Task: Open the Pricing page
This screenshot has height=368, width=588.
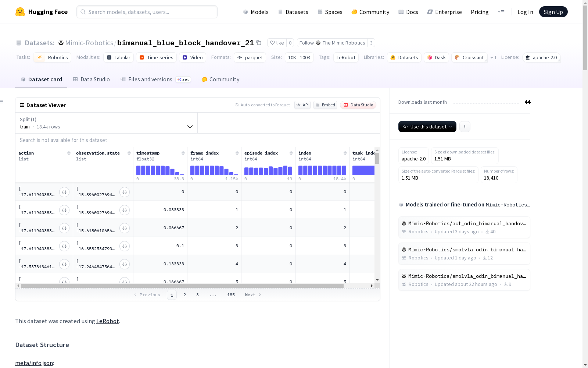Action: (480, 12)
